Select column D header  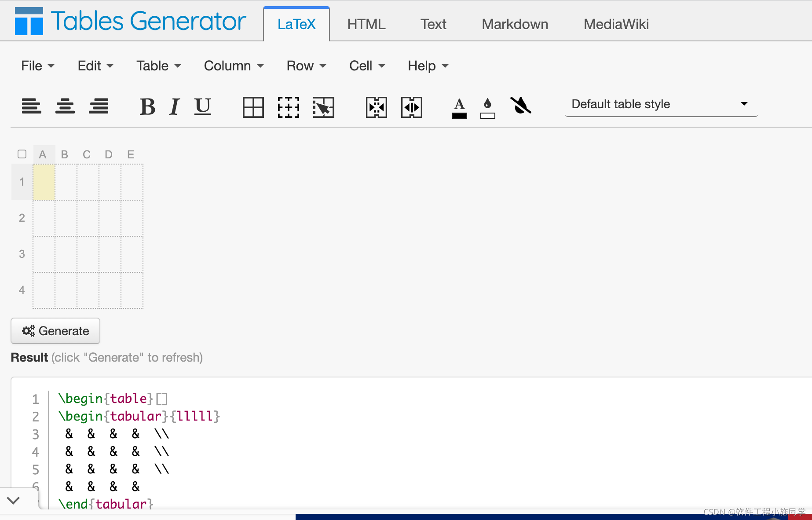point(109,154)
